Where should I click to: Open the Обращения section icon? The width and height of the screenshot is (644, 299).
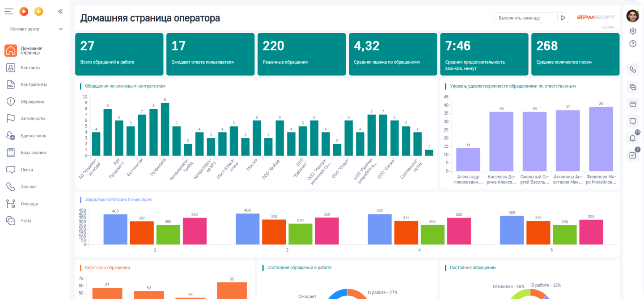tap(11, 102)
